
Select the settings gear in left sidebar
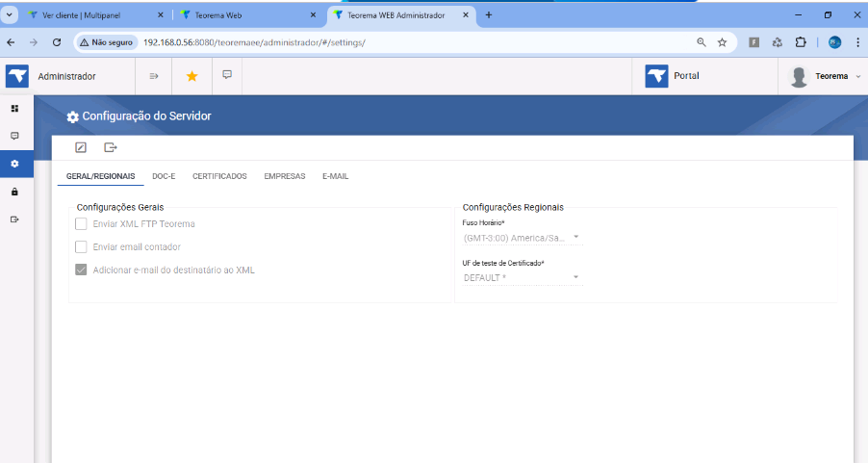[15, 164]
